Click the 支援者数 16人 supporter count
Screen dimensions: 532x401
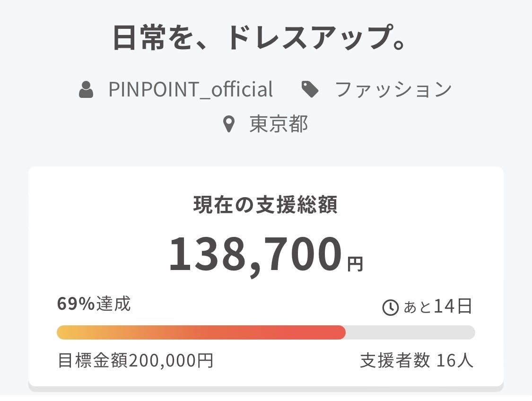pos(416,360)
